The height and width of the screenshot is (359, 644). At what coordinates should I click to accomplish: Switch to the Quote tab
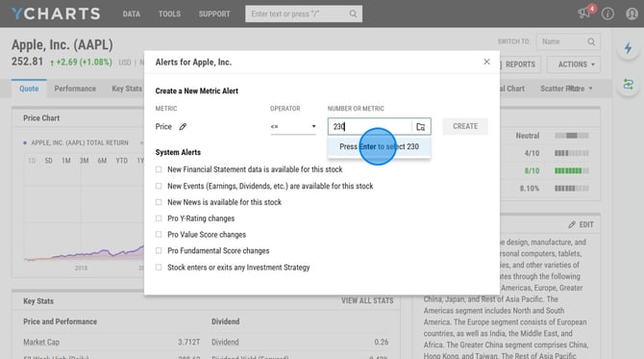pos(29,89)
